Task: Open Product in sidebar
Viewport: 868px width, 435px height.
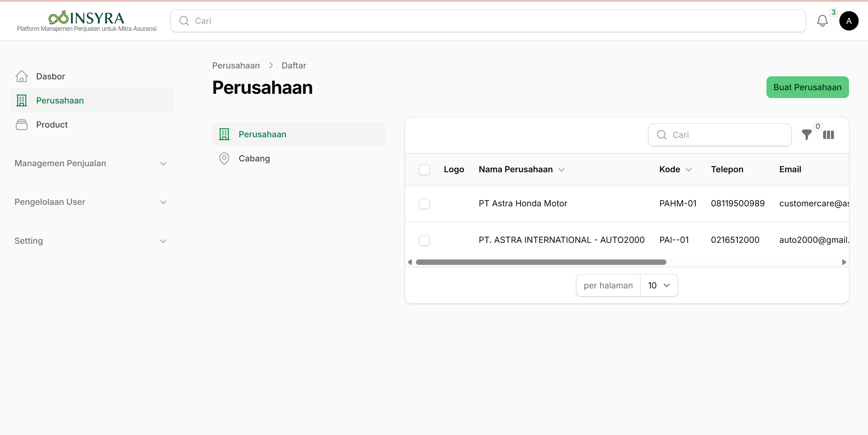Action: pos(92,125)
